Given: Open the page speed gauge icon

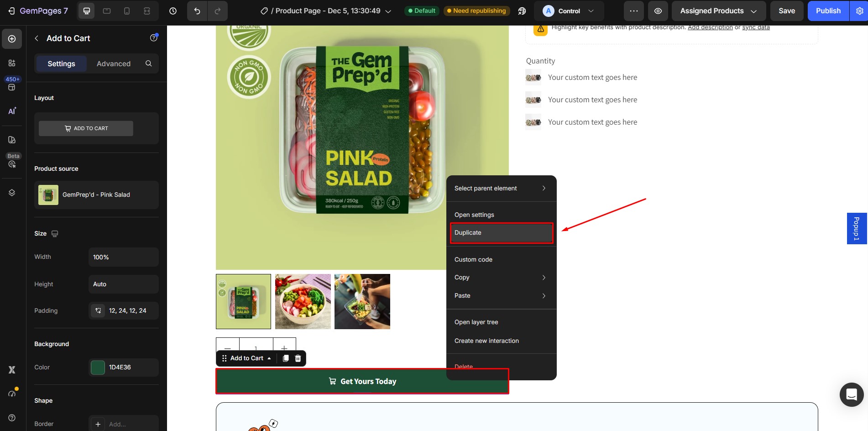Looking at the screenshot, I should click(12, 394).
